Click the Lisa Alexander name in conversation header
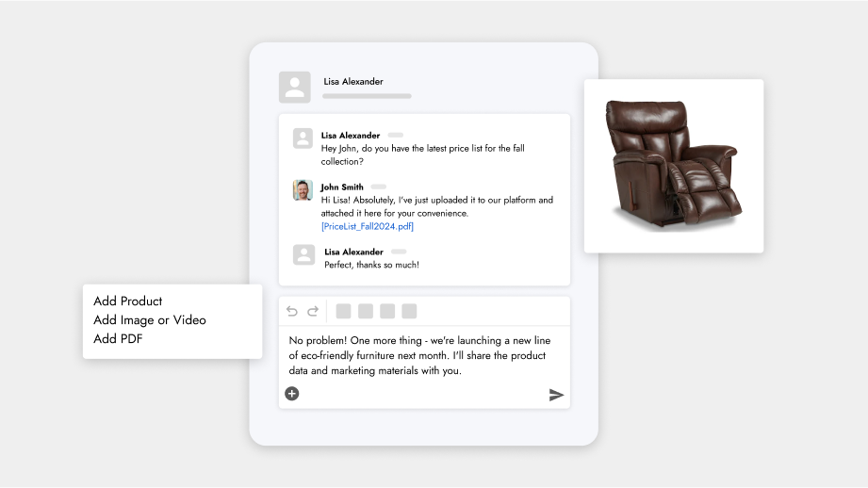Viewport: 868px width, 488px height. coord(353,82)
